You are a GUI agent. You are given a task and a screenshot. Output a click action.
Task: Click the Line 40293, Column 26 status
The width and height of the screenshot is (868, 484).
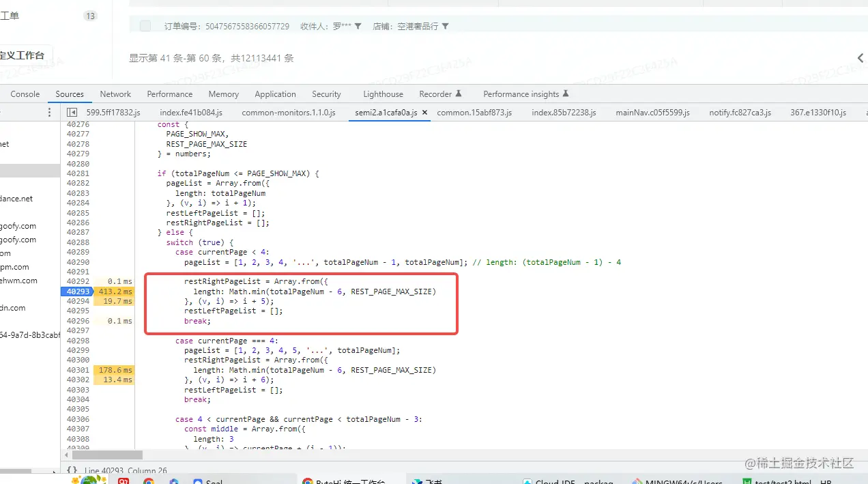click(126, 470)
